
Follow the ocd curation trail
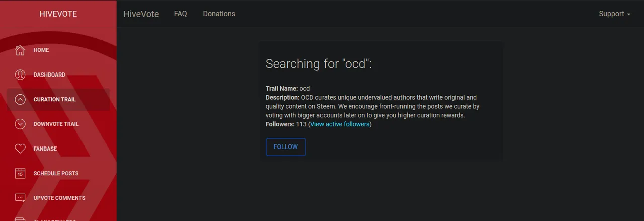[x=286, y=147]
